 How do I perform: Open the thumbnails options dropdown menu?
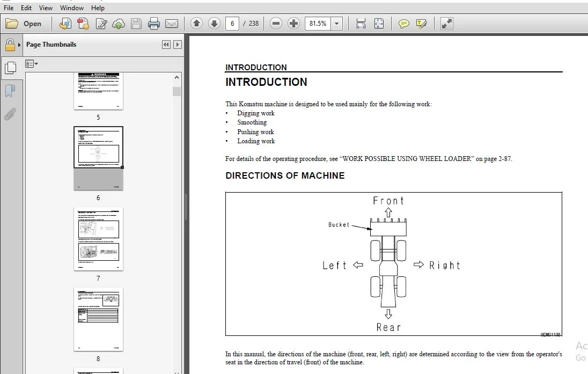click(x=32, y=64)
